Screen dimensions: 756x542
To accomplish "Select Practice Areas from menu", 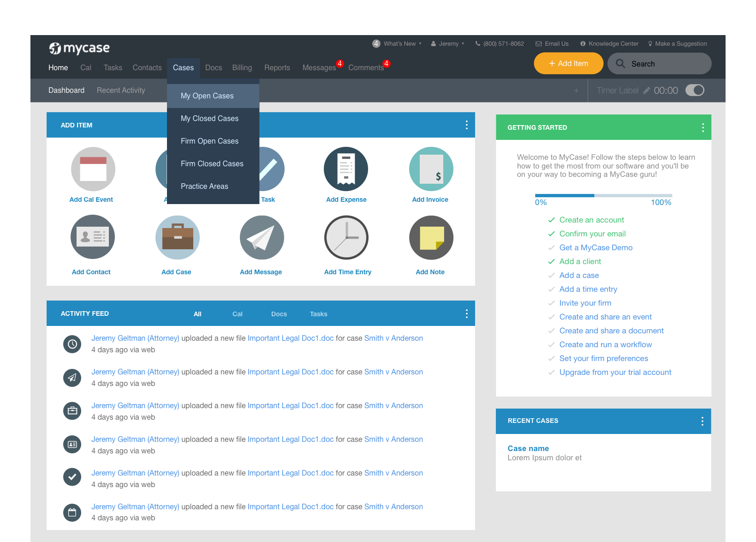I will (x=213, y=187).
